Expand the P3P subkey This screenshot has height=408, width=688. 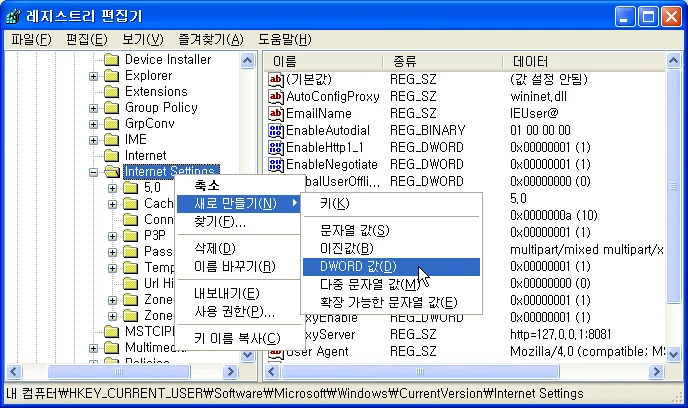tap(112, 236)
